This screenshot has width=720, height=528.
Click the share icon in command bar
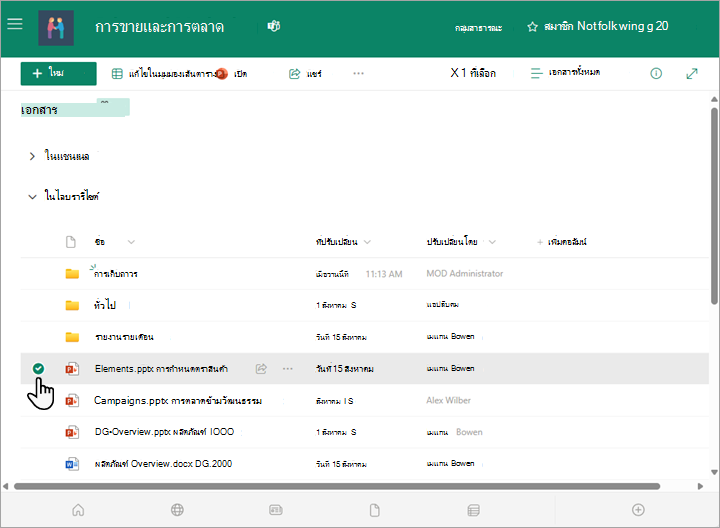294,73
